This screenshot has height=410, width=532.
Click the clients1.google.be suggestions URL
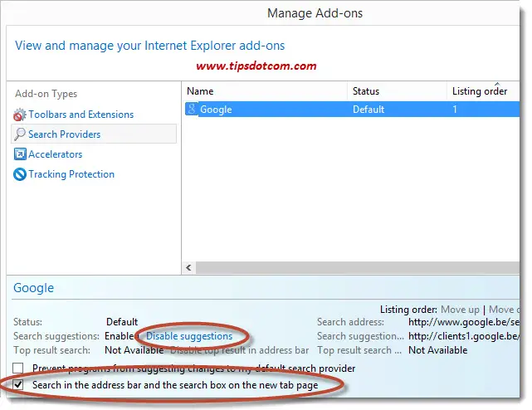coord(464,336)
